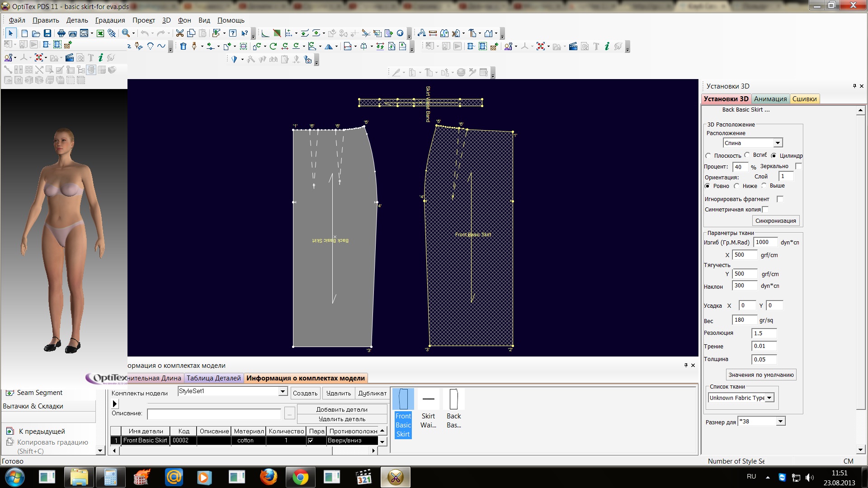Click the zoom magnifier tool icon

pyautogui.click(x=126, y=33)
